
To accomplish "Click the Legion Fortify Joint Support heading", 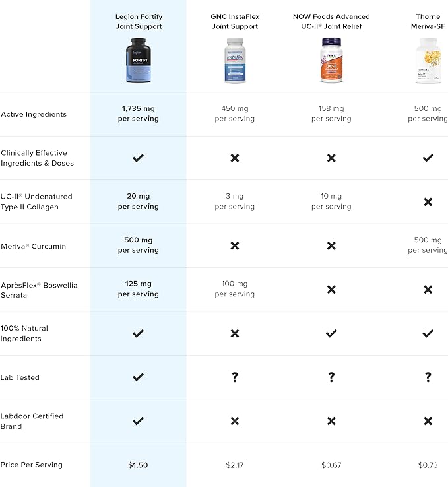I will 139,21.
